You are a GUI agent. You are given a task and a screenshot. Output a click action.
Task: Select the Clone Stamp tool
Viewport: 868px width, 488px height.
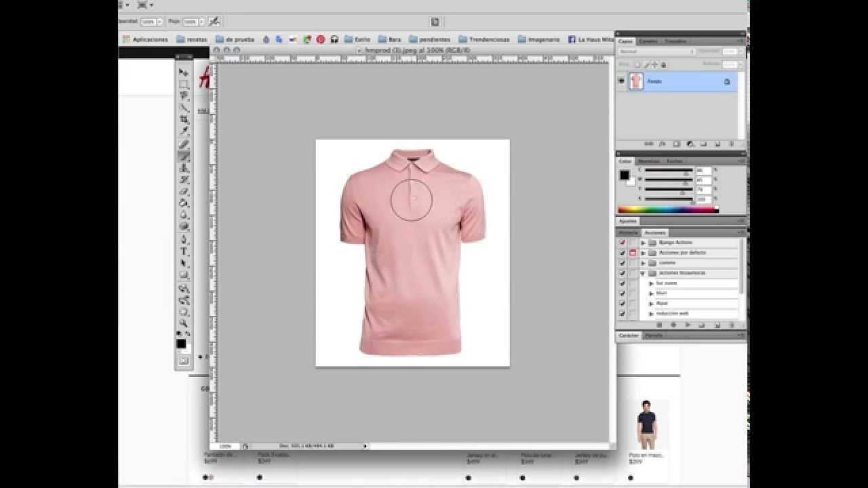coord(184,168)
